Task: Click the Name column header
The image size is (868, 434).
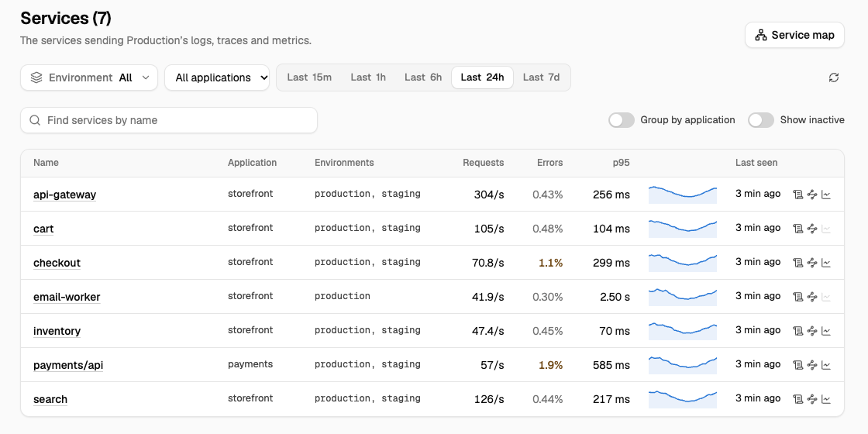Action: (x=46, y=163)
